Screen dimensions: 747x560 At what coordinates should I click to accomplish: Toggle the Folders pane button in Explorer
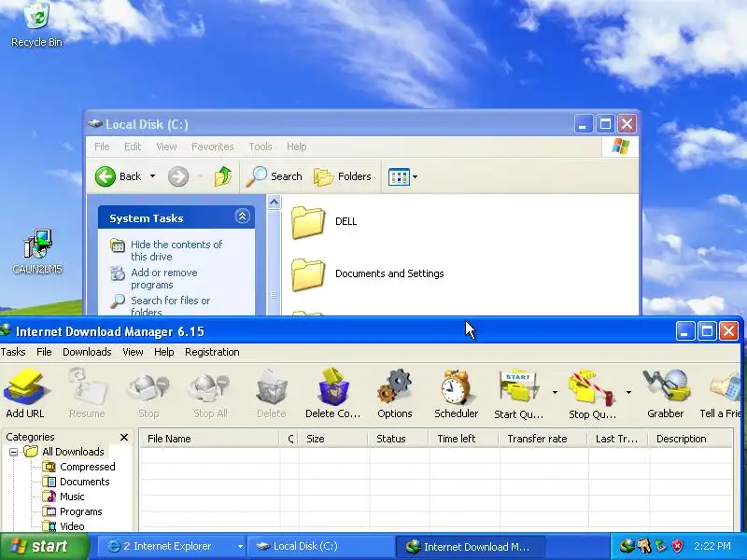[x=343, y=176]
